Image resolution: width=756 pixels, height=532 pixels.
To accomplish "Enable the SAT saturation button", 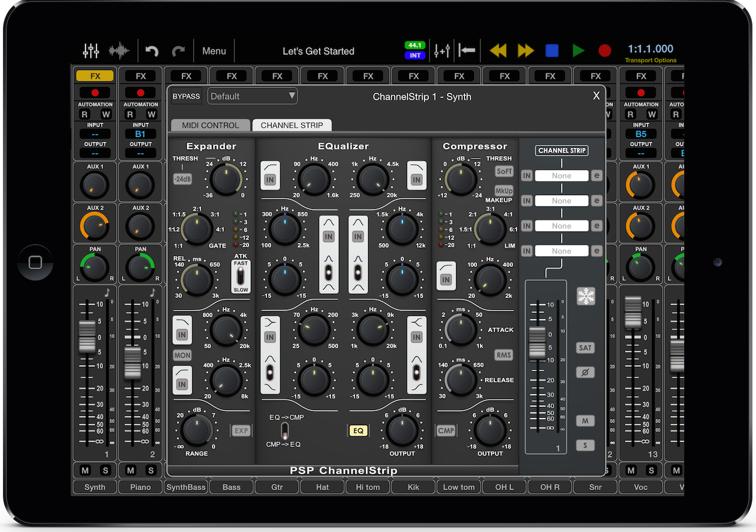I will click(x=585, y=348).
